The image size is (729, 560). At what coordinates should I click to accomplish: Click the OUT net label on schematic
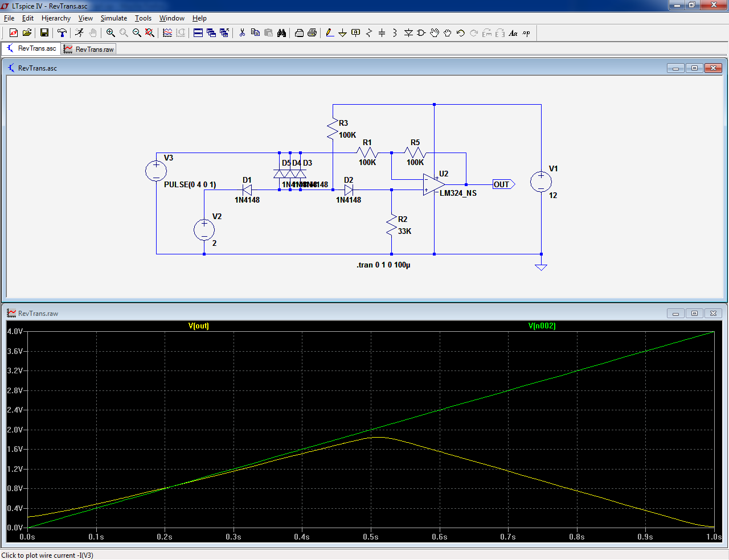(x=502, y=184)
